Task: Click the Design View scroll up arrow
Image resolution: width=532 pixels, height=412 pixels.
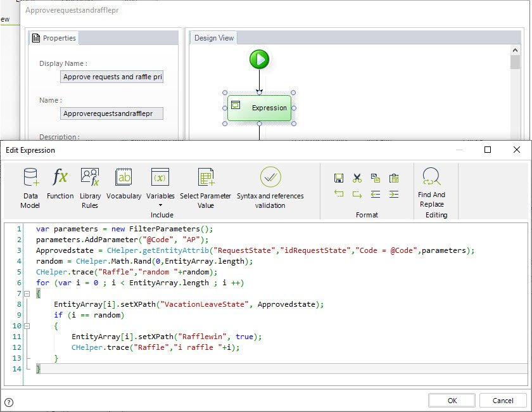Action: pos(515,50)
